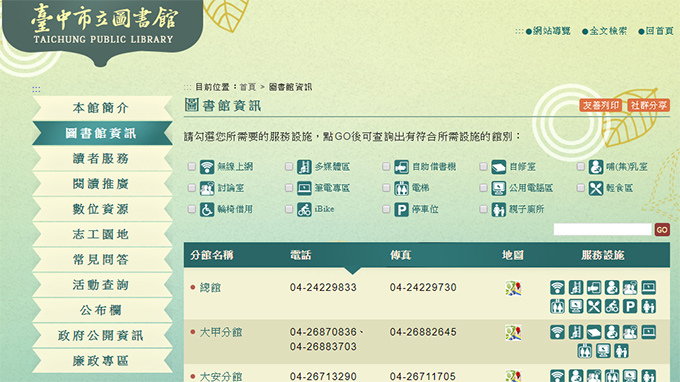Click study room icon in 大甲分館 row

[x=594, y=333]
